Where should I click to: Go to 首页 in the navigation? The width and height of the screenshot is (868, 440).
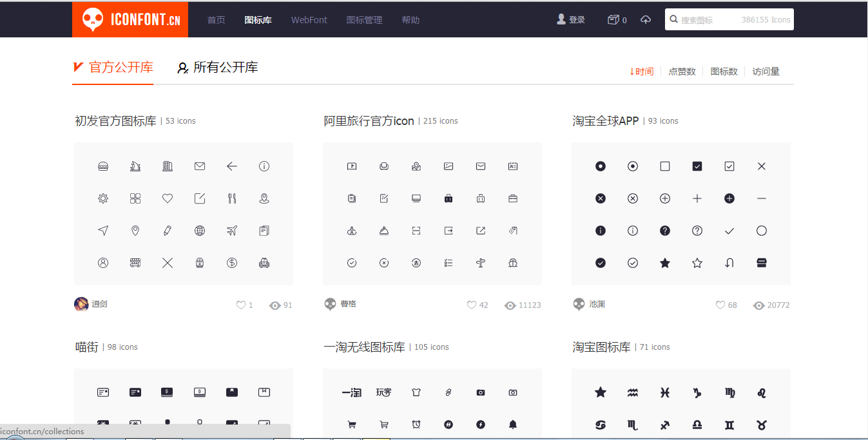coord(216,20)
